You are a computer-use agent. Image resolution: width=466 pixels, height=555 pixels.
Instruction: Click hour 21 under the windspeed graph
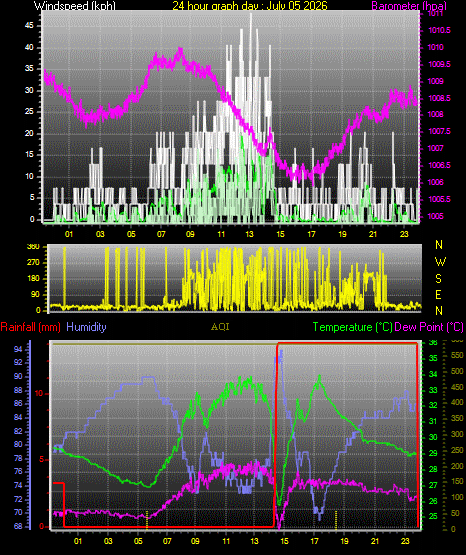tap(373, 234)
